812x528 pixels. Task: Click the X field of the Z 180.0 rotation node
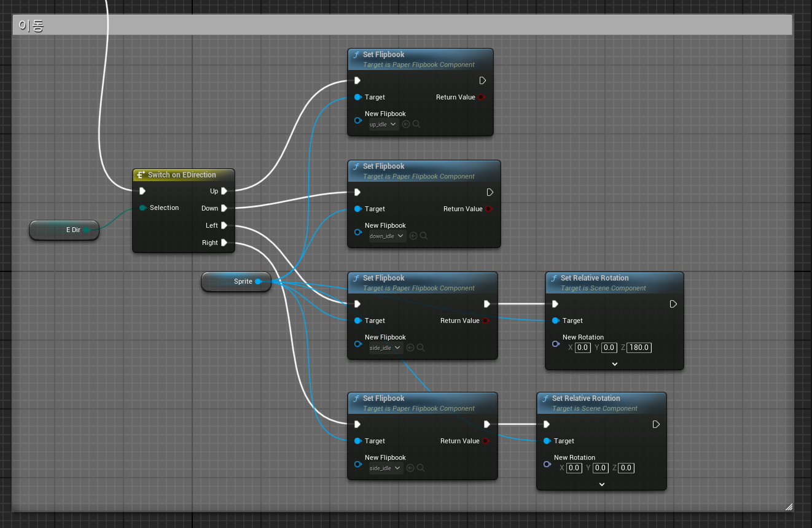tap(583, 347)
